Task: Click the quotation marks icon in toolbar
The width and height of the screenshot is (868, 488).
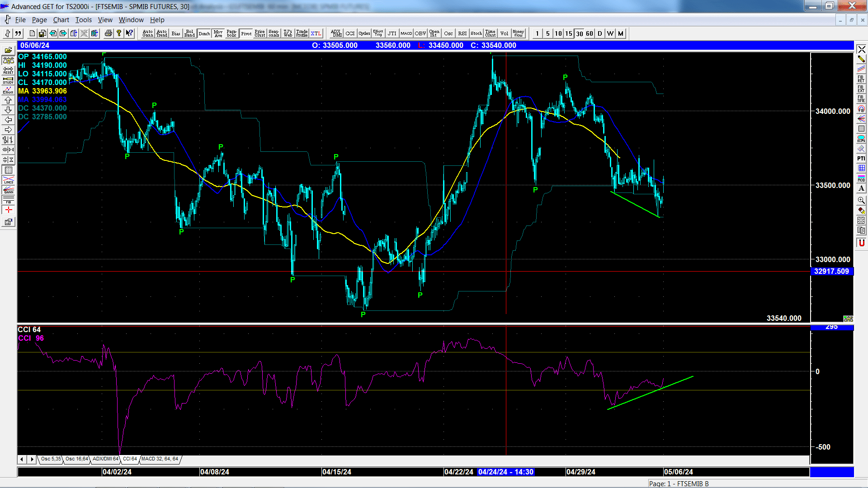Action: tap(18, 33)
